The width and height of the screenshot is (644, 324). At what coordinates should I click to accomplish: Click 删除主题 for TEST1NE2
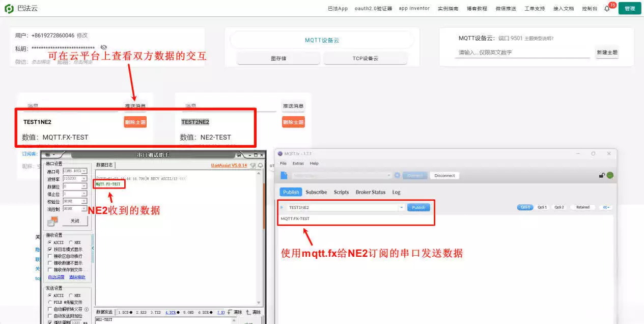(135, 122)
